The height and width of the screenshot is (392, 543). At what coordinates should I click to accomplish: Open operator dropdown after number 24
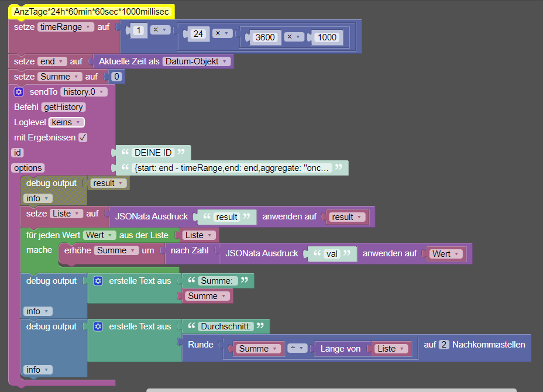pos(222,33)
